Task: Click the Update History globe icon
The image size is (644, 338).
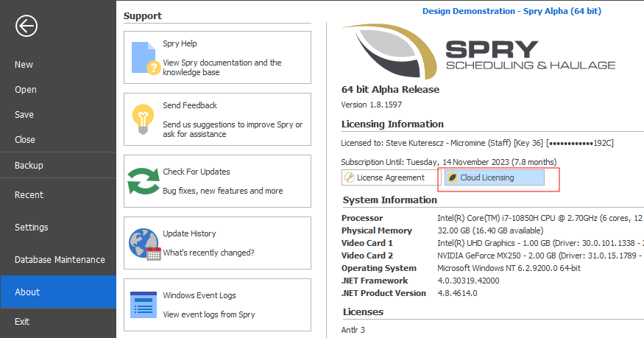Action: 144,243
